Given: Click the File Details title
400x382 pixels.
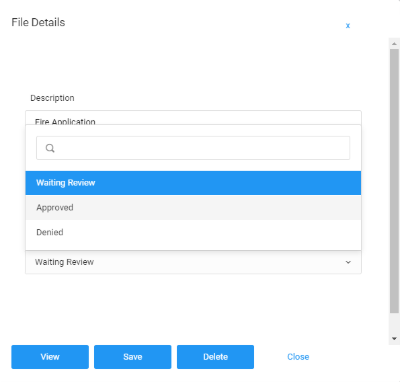Looking at the screenshot, I should 38,22.
